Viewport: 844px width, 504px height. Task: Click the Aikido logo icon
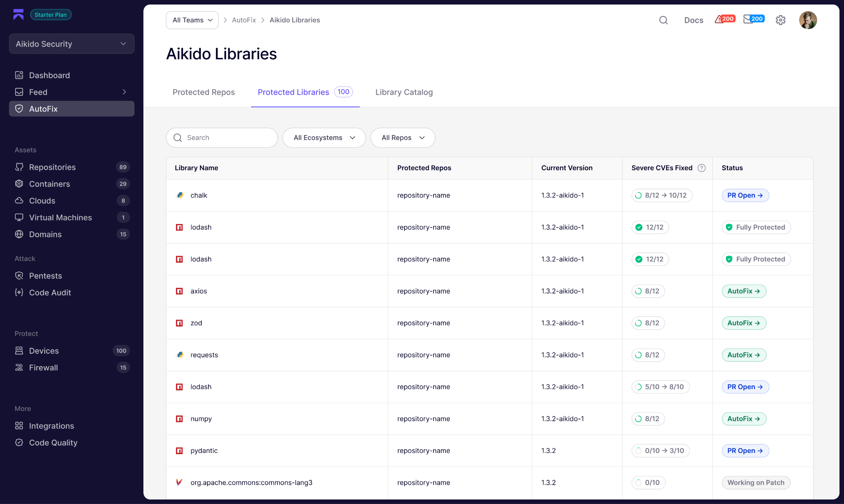(x=19, y=14)
